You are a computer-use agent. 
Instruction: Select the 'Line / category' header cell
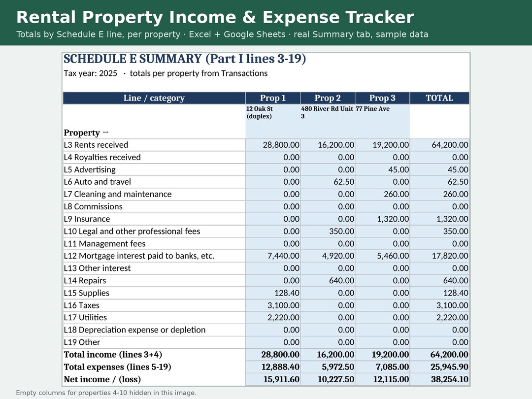pyautogui.click(x=154, y=98)
